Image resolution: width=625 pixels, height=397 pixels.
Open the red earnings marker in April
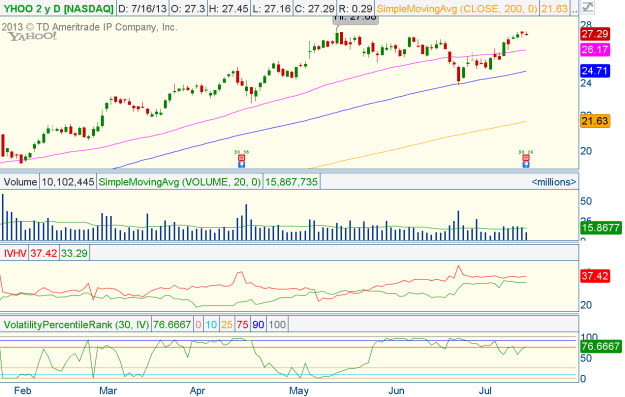point(241,158)
